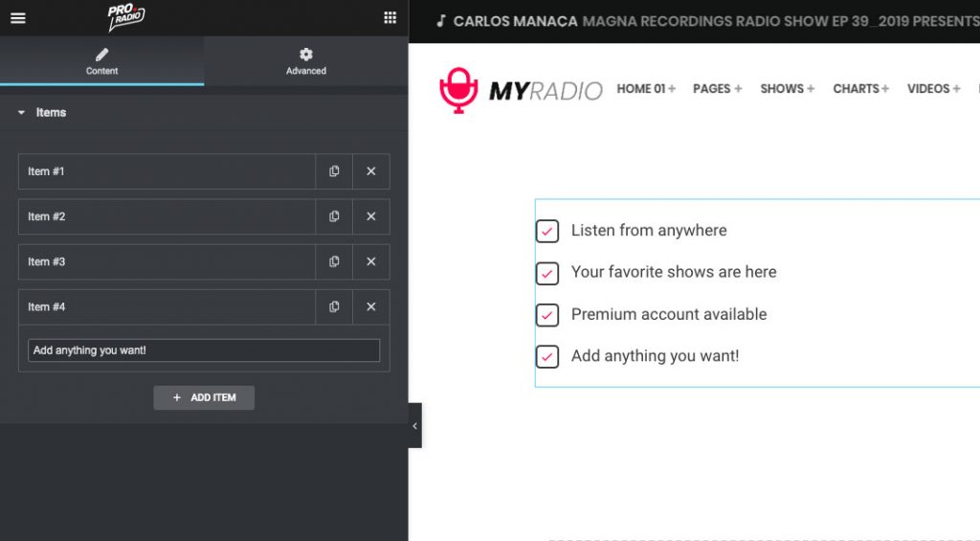980x541 pixels.
Task: Click checkbox beside Listen from anywhere
Action: click(547, 231)
